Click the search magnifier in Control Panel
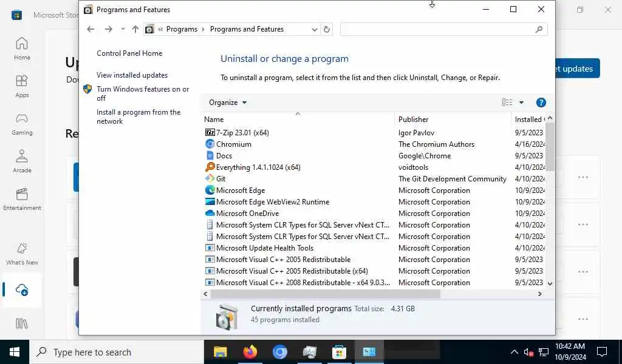Viewport: 622px width, 364px height. (x=539, y=29)
